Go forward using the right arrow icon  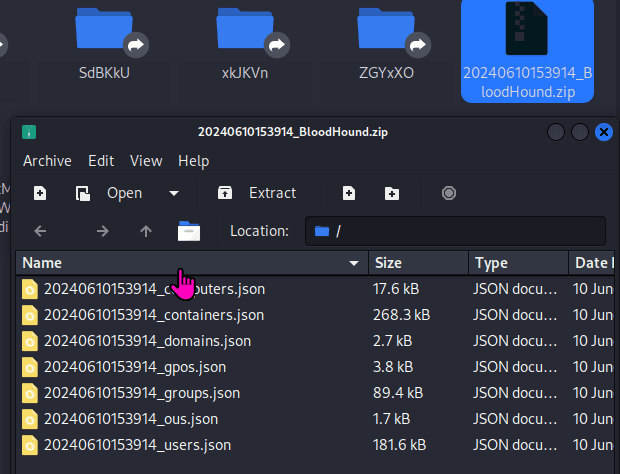pos(102,231)
